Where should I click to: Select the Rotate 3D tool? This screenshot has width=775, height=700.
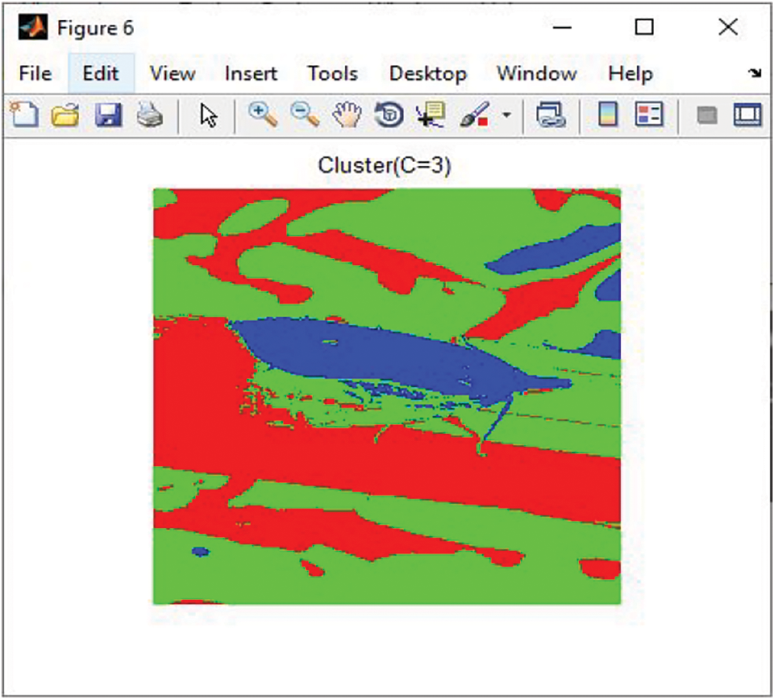[x=388, y=114]
